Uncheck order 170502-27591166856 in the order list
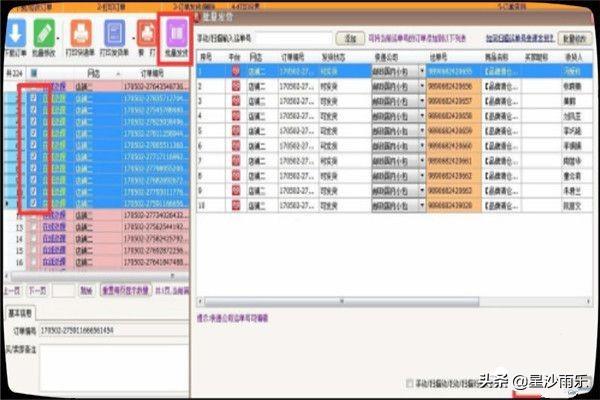Viewport: 600px width, 400px height. 34,203
